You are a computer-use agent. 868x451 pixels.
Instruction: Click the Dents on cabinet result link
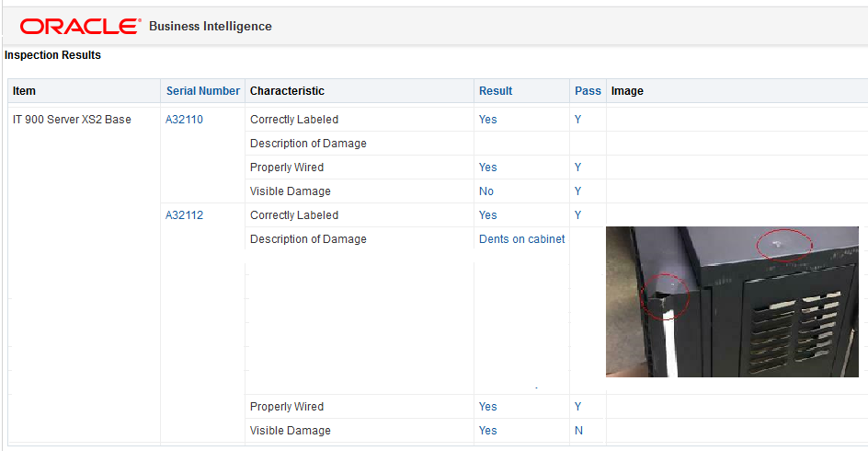point(522,239)
